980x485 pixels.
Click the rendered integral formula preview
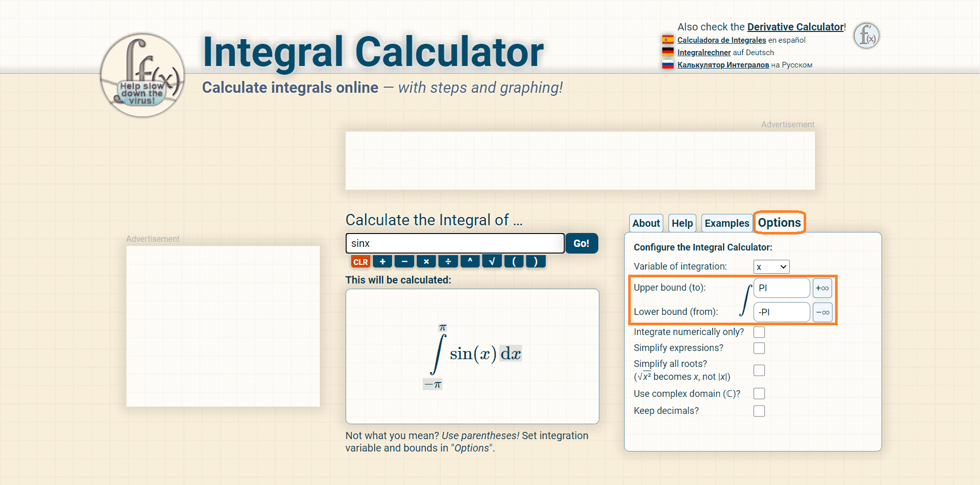[472, 356]
